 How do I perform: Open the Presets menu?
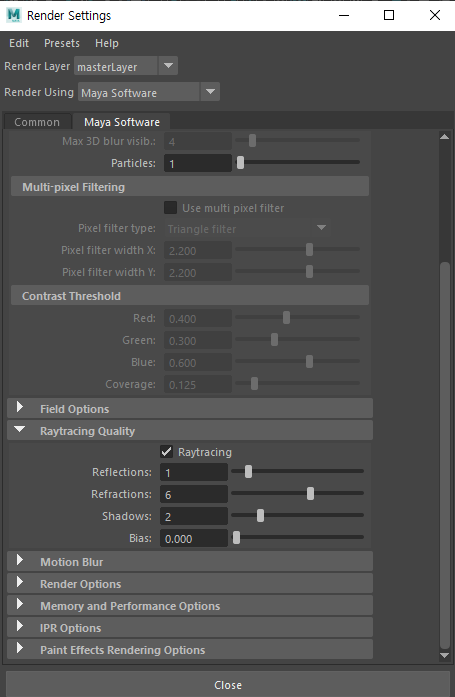pos(62,43)
